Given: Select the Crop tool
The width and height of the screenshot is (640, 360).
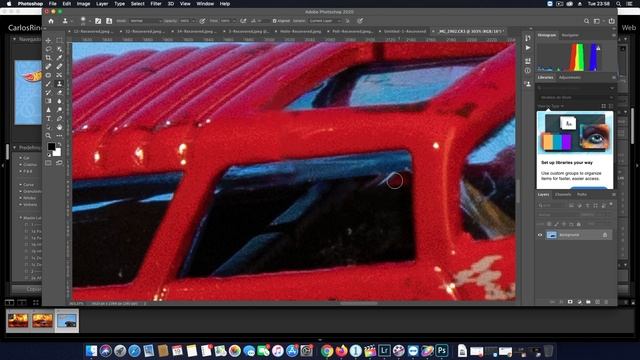Looking at the screenshot, I should tap(49, 58).
